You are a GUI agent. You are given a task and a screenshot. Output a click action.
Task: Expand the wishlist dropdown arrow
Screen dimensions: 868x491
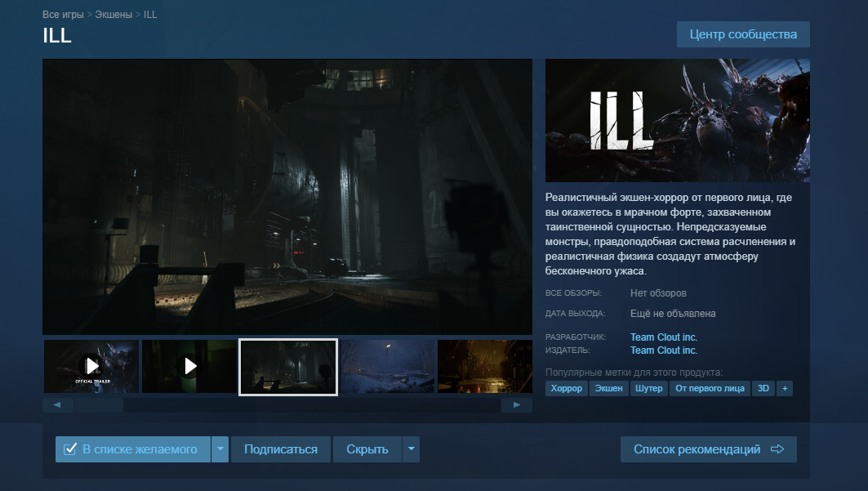[220, 449]
